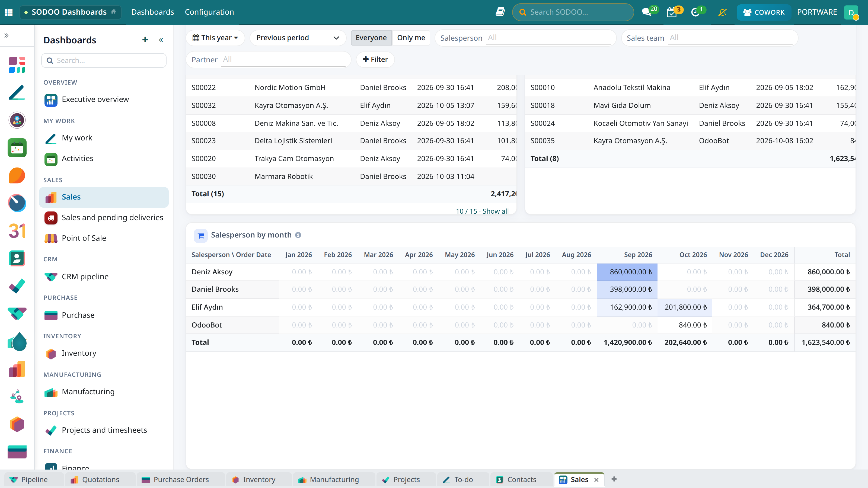868x488 pixels.
Task: Click Show all link under orders table
Action: tap(495, 211)
